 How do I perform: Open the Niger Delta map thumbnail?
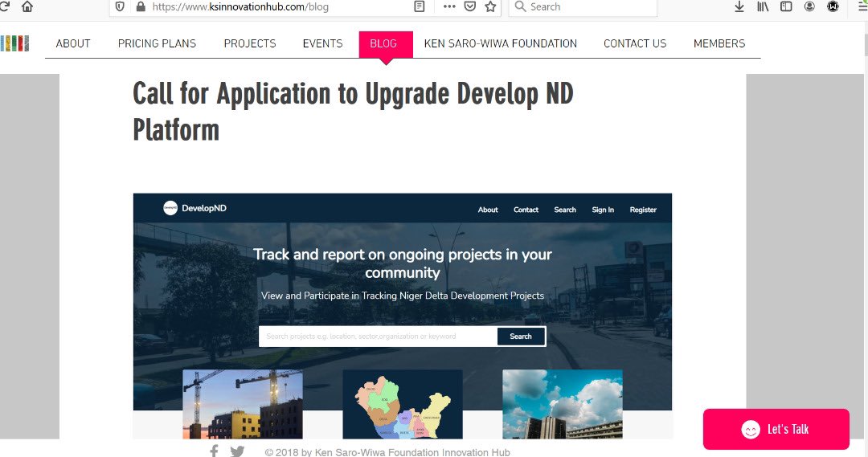(x=403, y=405)
